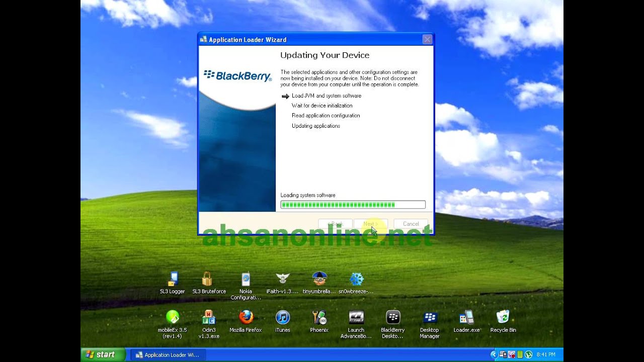Click the Loading system software progress bar
Image resolution: width=644 pixels, height=362 pixels.
[353, 205]
